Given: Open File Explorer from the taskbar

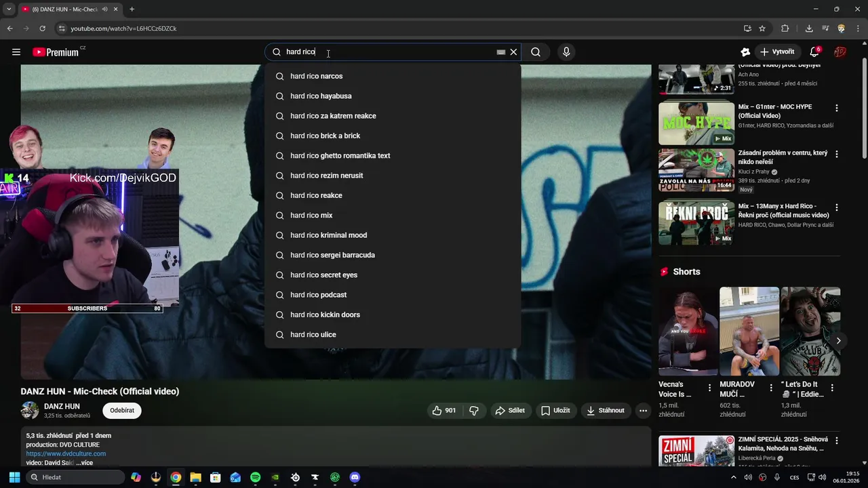Looking at the screenshot, I should [195, 477].
